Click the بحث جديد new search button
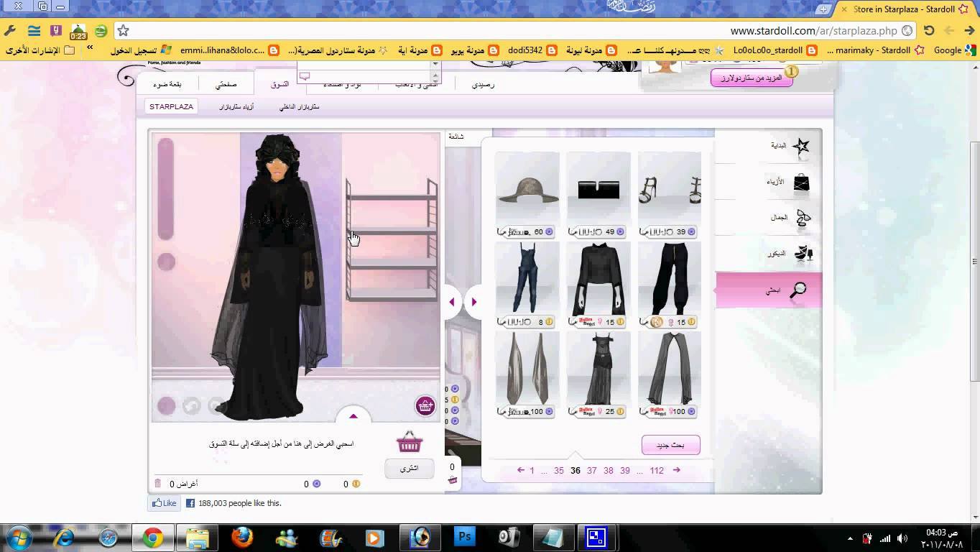Viewport: 980px width, 552px height. (x=670, y=445)
